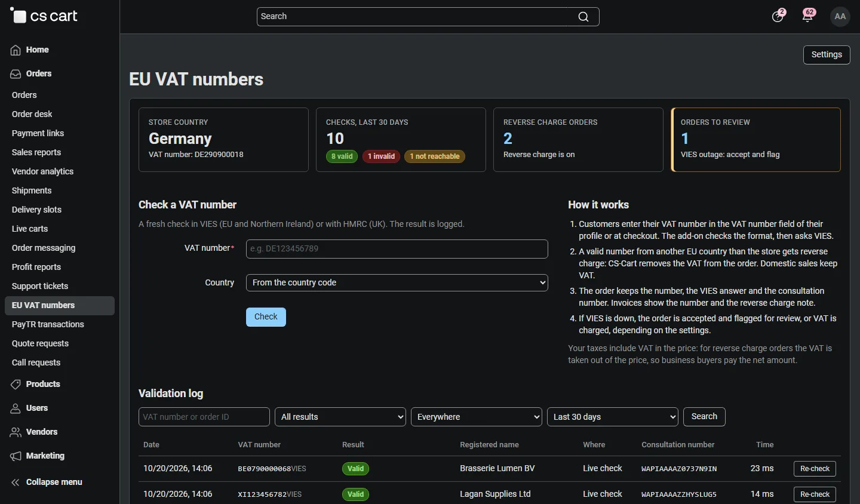Click the Vendors people icon
The image size is (860, 504).
16,432
